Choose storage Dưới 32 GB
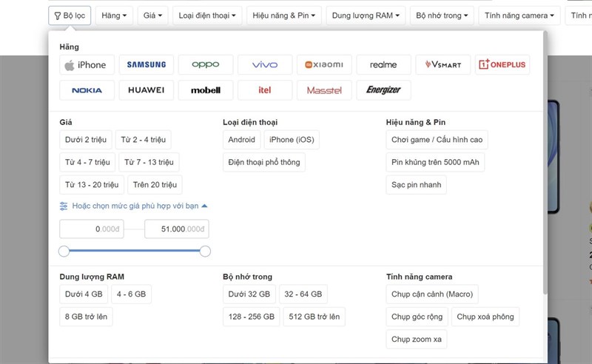592x364 pixels. pos(249,294)
